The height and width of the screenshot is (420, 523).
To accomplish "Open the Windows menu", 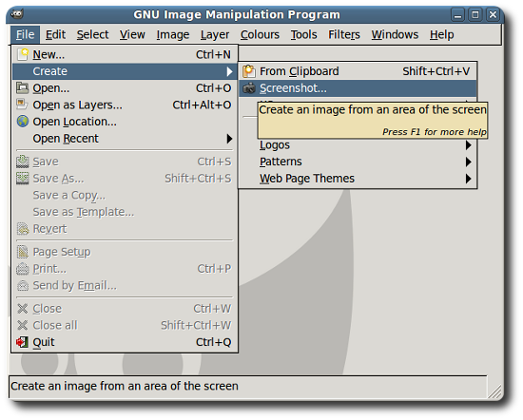I will point(395,34).
